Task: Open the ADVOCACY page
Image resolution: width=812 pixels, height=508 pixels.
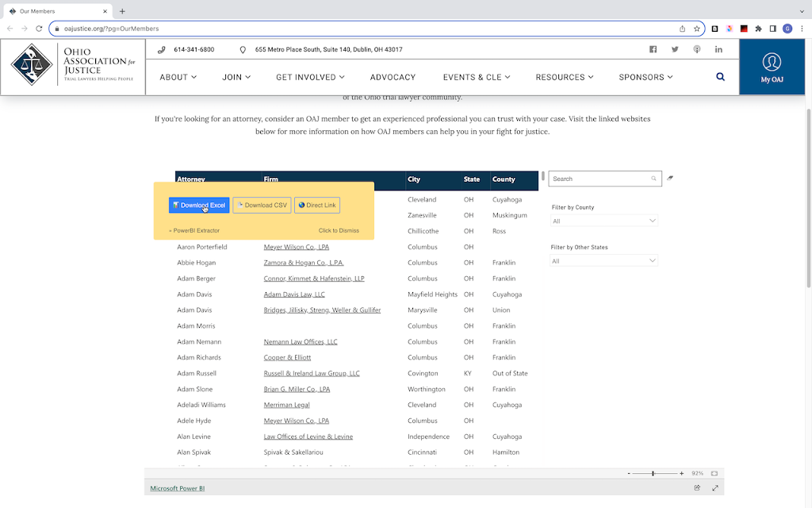Action: 393,77
